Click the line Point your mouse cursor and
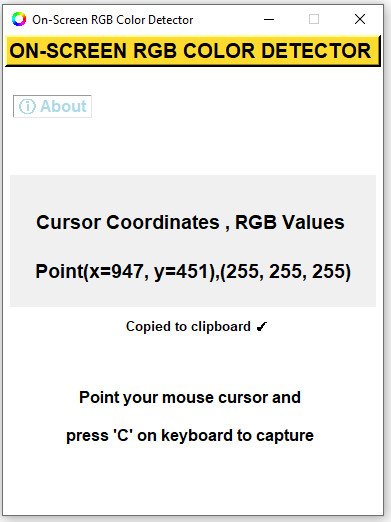This screenshot has width=391, height=522. point(190,398)
